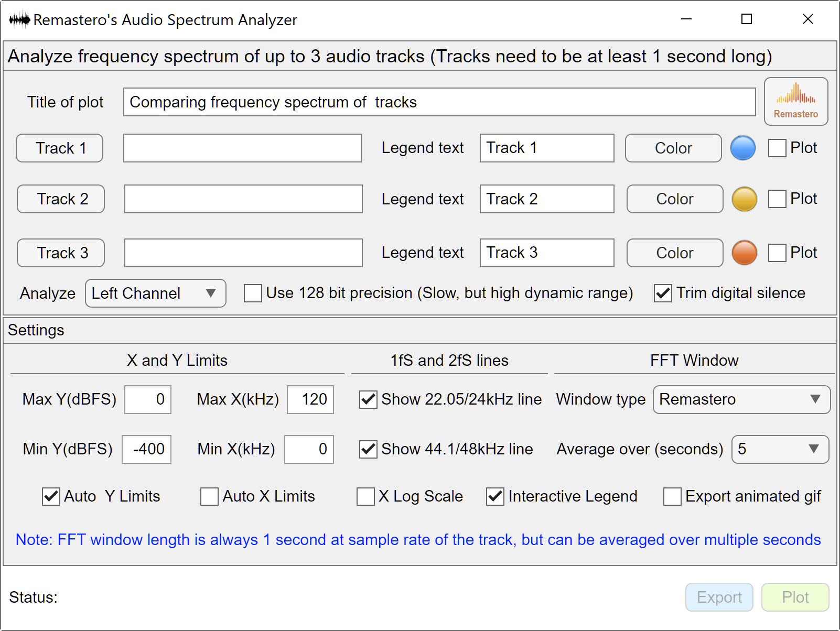The height and width of the screenshot is (631, 840).
Task: Click the Color button for Track 1
Action: [673, 148]
